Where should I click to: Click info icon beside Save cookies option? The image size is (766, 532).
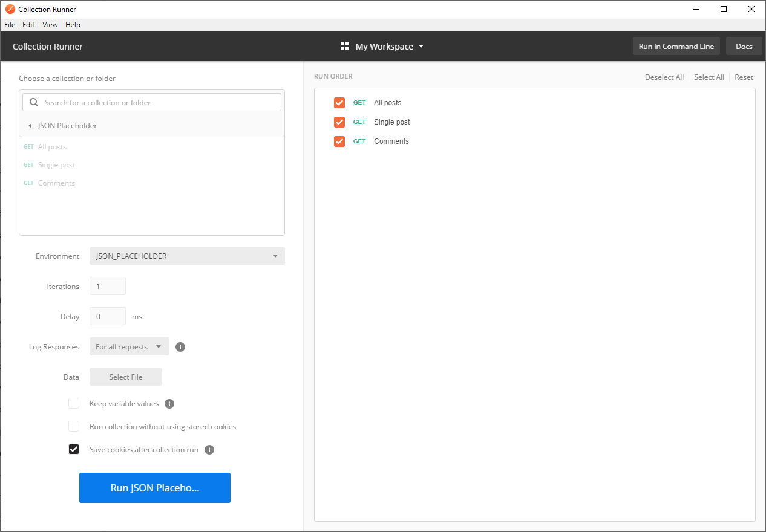(x=209, y=450)
